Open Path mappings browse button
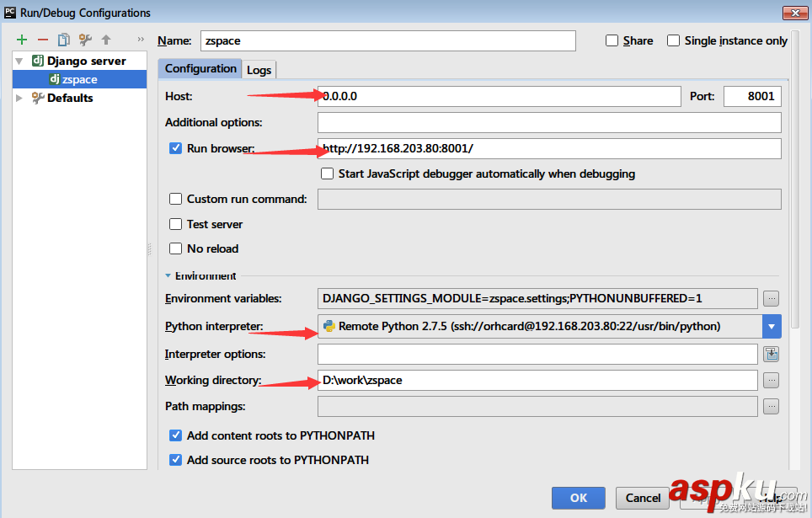The image size is (812, 518). (771, 407)
